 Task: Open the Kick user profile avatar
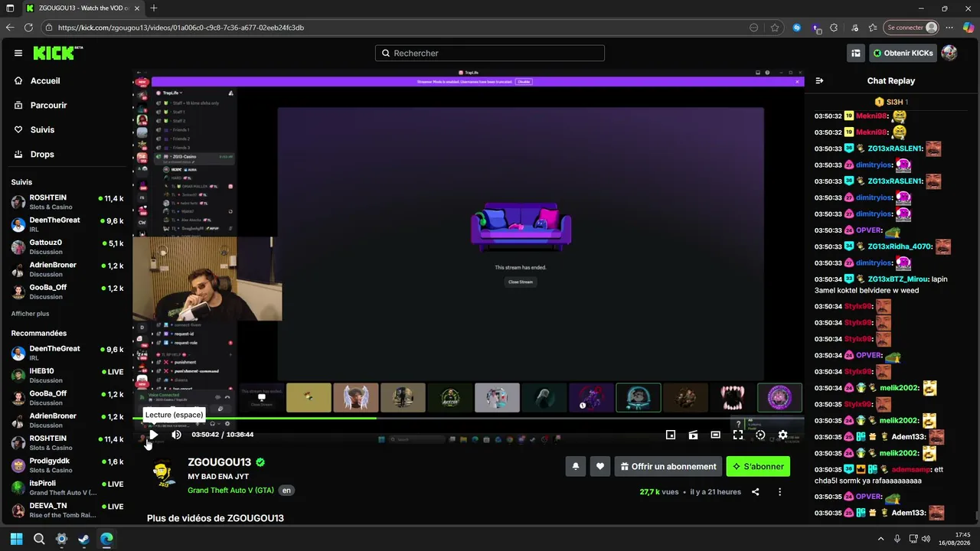(949, 53)
